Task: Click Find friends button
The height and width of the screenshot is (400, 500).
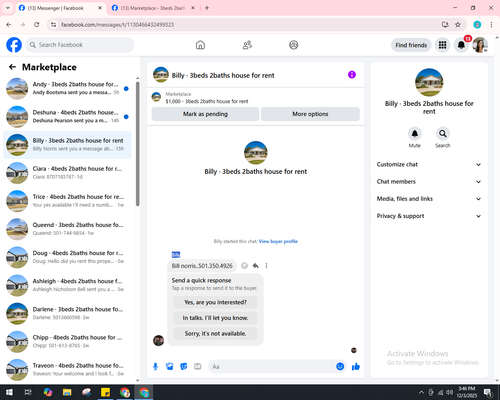Action: click(x=411, y=45)
